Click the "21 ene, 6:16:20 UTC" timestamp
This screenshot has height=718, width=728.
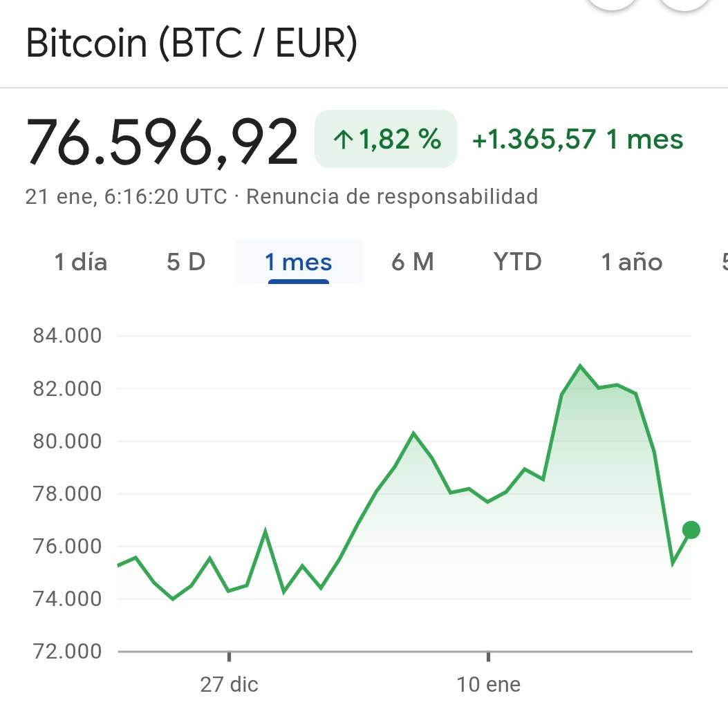point(127,197)
